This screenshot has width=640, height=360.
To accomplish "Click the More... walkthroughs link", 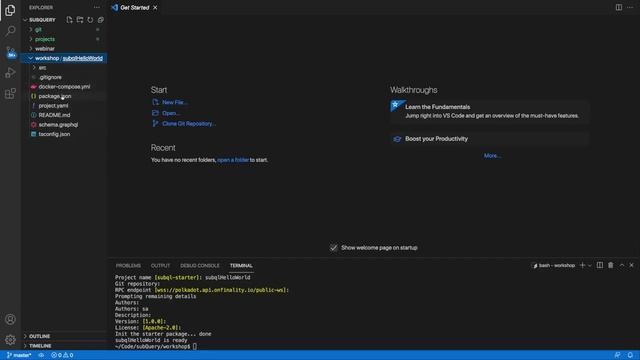I will point(492,156).
